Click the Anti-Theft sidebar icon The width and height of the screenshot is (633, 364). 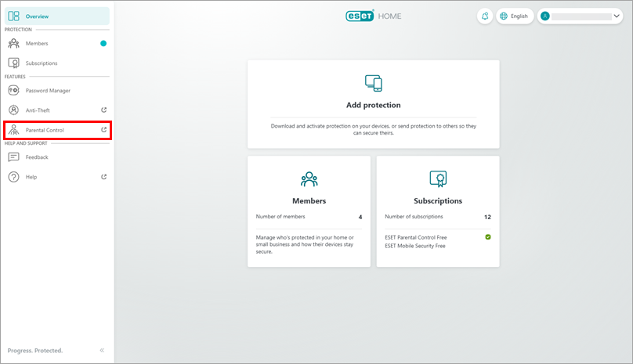click(13, 110)
